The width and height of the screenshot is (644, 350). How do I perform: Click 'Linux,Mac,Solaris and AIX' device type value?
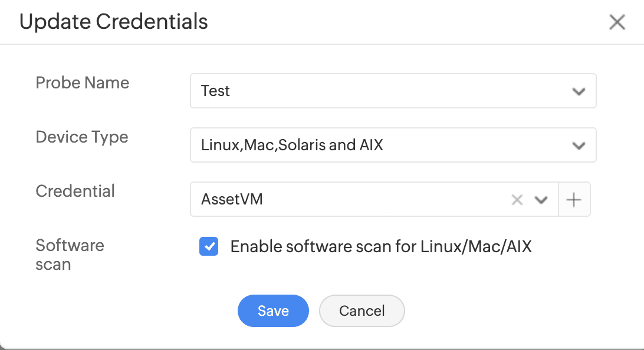[292, 146]
